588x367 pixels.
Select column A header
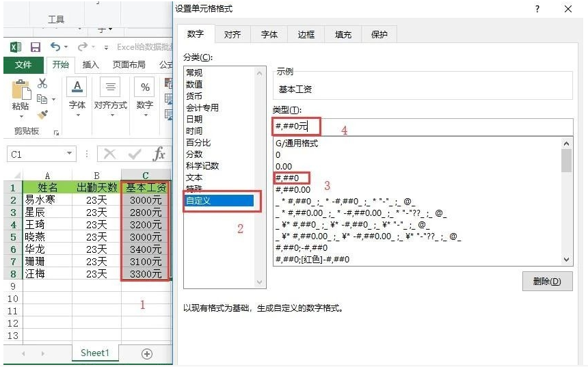coord(47,175)
